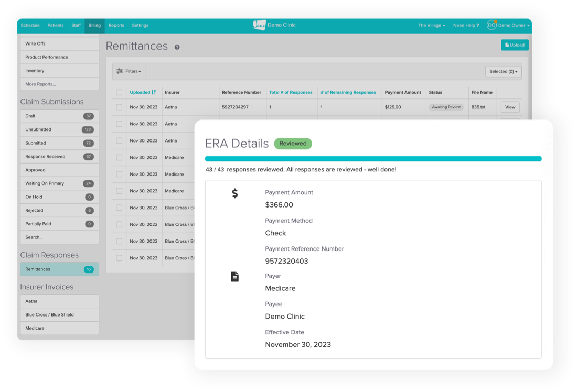Click the help question mark beside Remittances
Screen dimensions: 577x392
click(177, 47)
